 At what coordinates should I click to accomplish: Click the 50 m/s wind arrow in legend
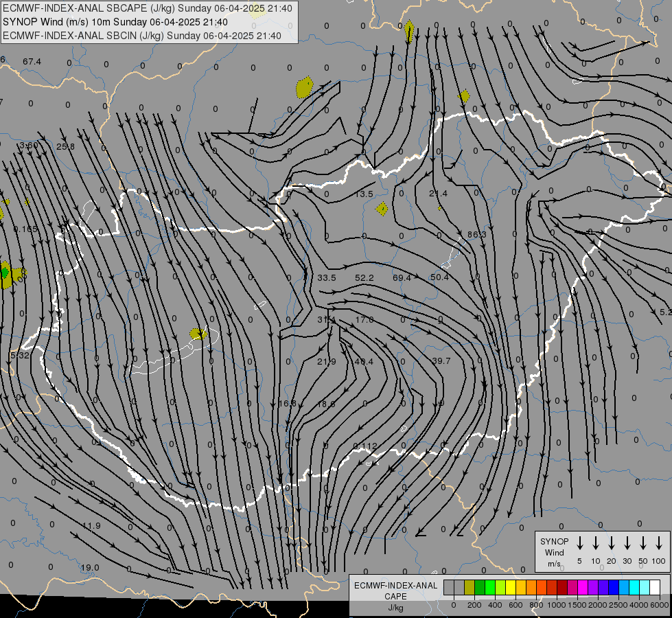(643, 543)
